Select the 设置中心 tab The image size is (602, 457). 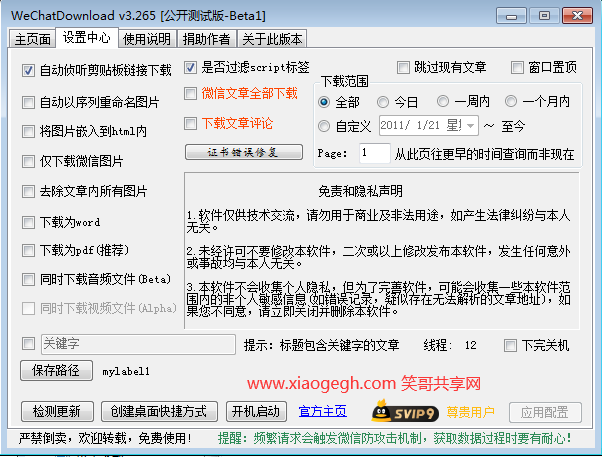(87, 38)
